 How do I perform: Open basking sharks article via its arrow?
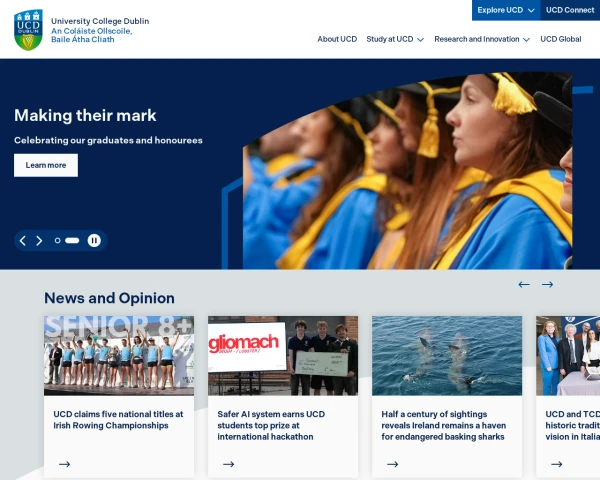pos(393,464)
